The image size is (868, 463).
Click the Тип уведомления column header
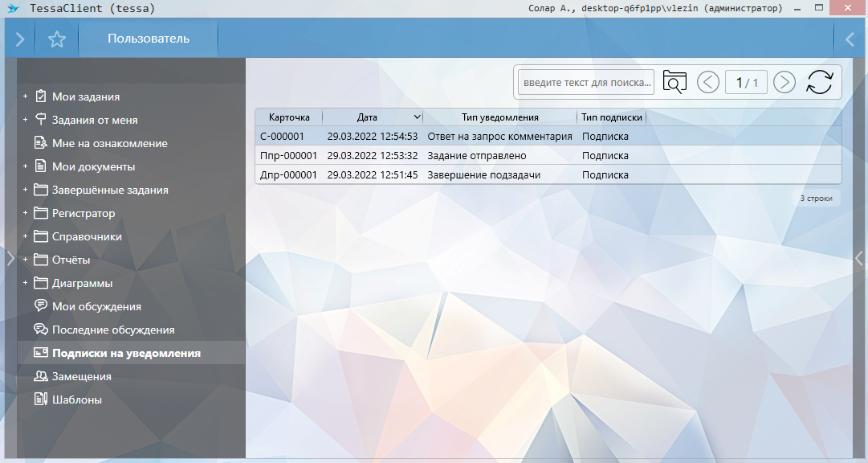pos(499,117)
